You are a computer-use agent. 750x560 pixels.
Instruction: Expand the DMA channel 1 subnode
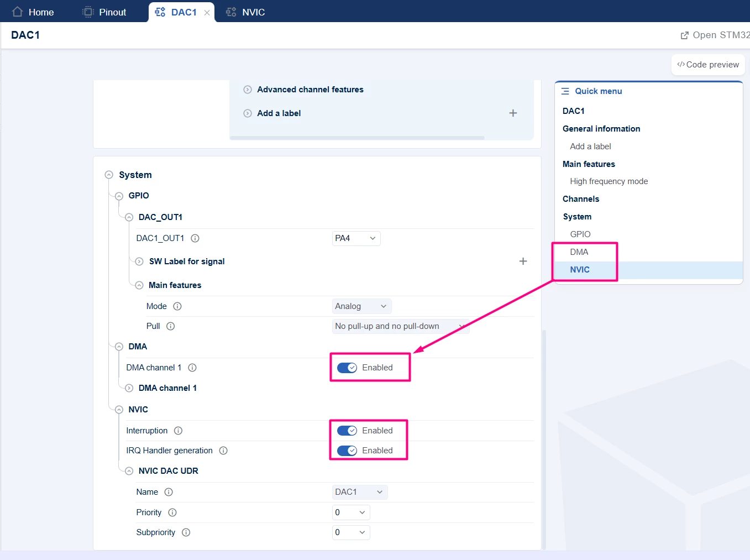pos(129,388)
